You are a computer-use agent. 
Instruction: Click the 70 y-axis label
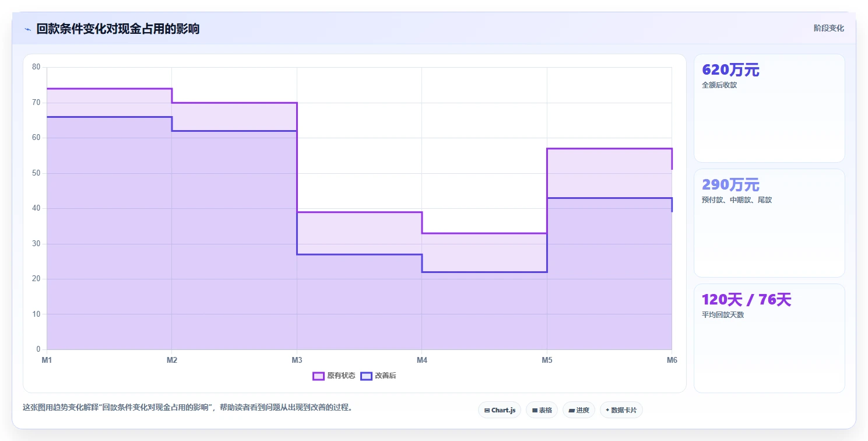tap(36, 103)
